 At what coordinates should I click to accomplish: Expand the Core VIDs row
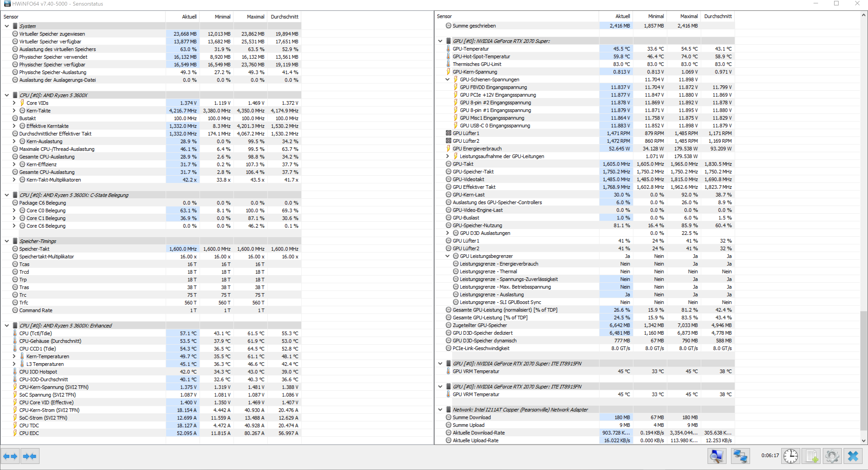point(14,103)
